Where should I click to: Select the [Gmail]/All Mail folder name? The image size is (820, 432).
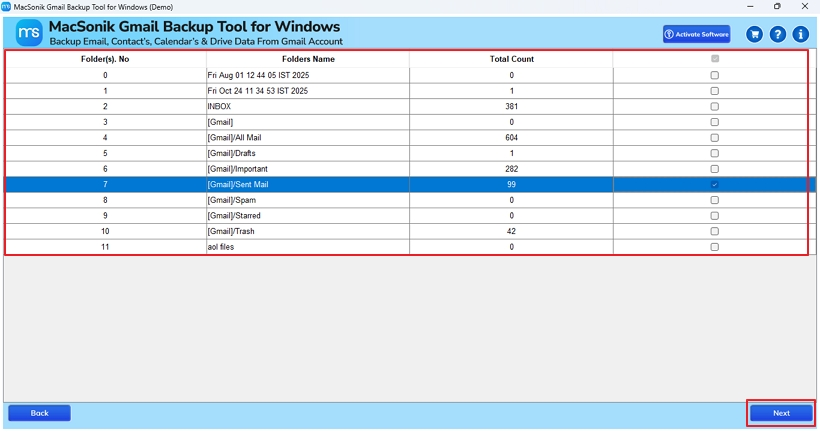(x=234, y=138)
